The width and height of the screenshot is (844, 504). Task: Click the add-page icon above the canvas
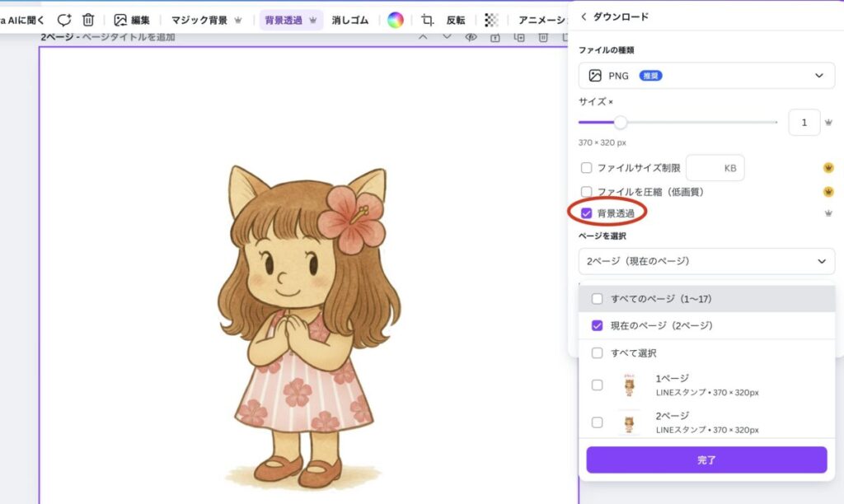[x=519, y=37]
